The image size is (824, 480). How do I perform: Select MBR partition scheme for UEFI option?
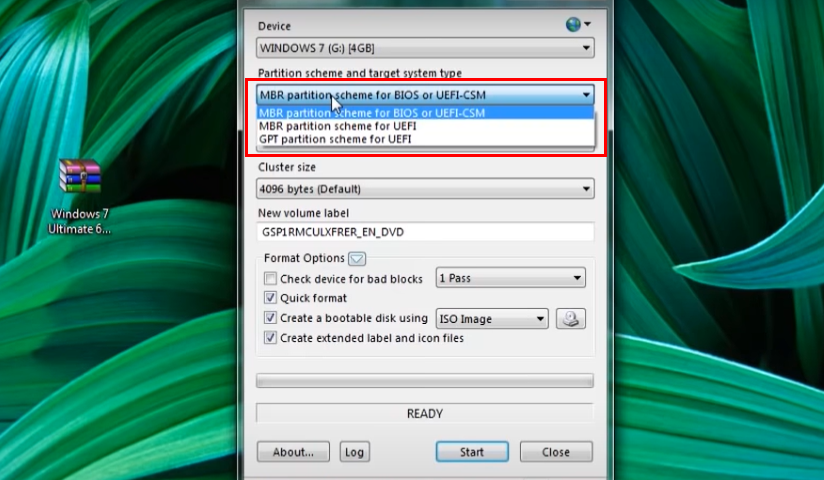(425, 126)
